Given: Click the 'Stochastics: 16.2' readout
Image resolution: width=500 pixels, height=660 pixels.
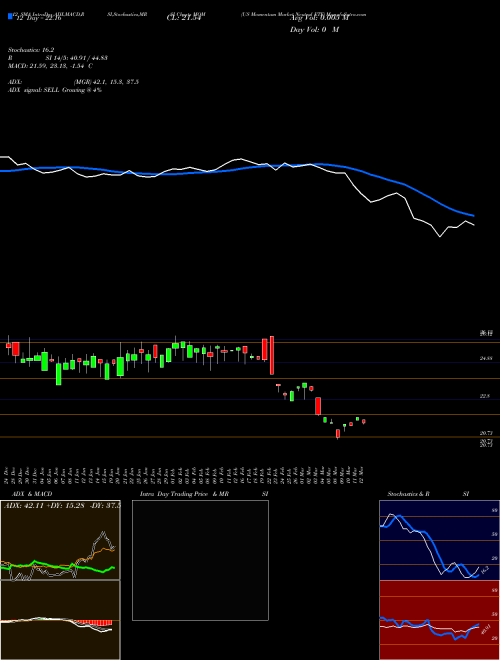Looking at the screenshot, I should coord(31,50).
